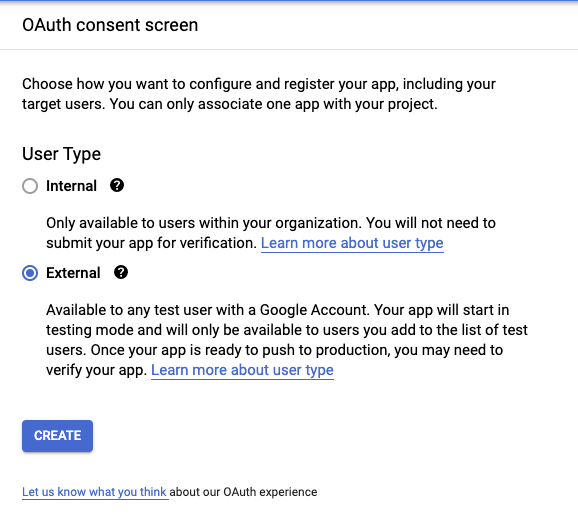The image size is (578, 531).
Task: Open help icon next to Internal
Action: [117, 185]
